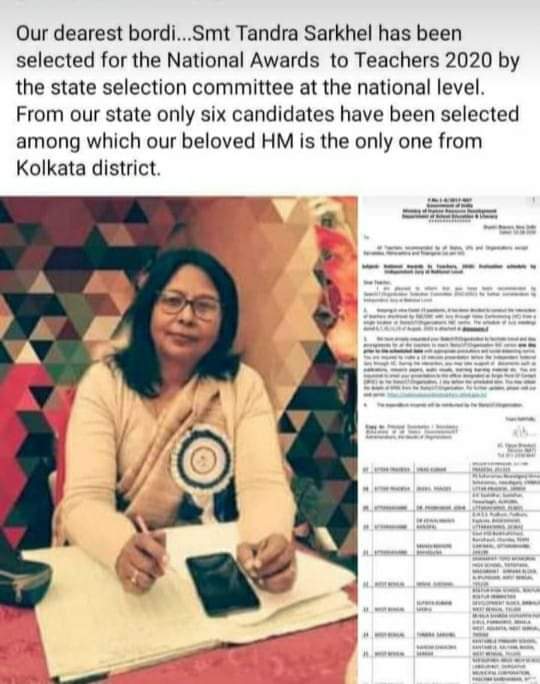Viewport: 540px width, 684px height.
Task: Tap the pen held in her hand
Action: (x=146, y=532)
